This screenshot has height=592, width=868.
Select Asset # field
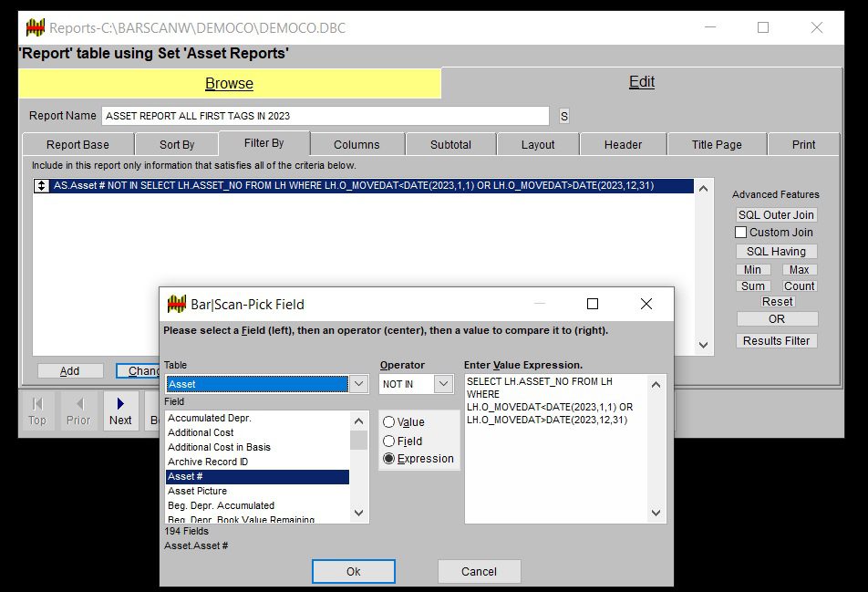257,476
